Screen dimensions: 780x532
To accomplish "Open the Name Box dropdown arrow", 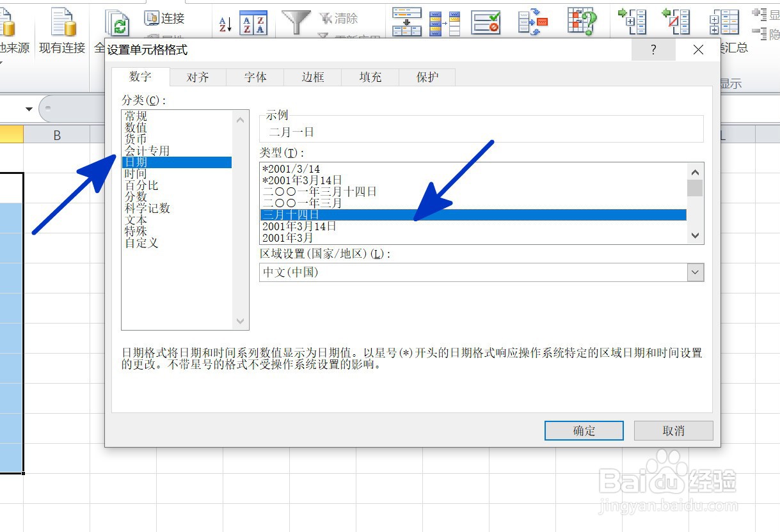I will 29,109.
